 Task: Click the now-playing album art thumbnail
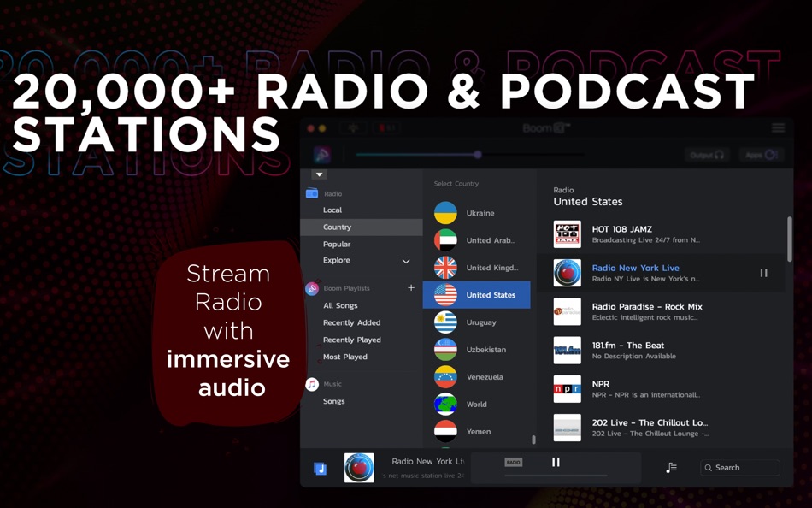click(x=359, y=468)
